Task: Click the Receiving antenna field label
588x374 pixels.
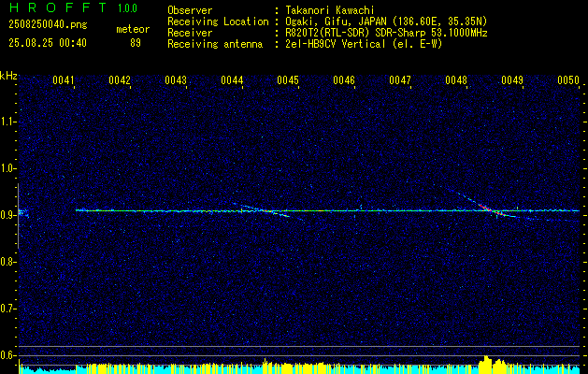Action: (x=215, y=44)
